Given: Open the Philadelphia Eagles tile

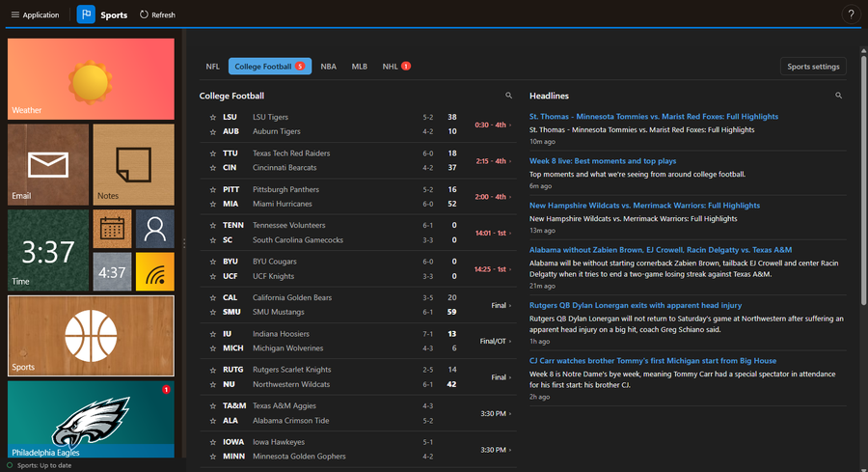Looking at the screenshot, I should [91, 419].
